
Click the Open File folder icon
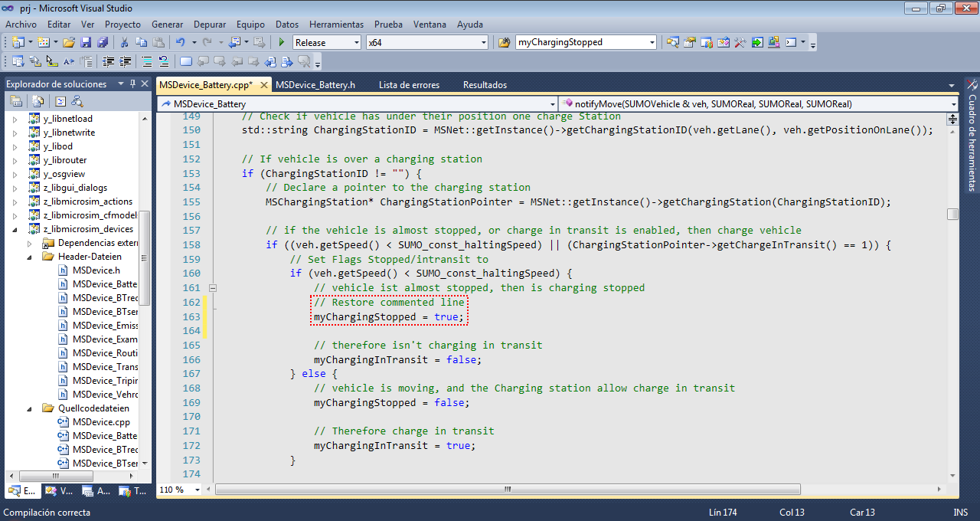pyautogui.click(x=69, y=43)
